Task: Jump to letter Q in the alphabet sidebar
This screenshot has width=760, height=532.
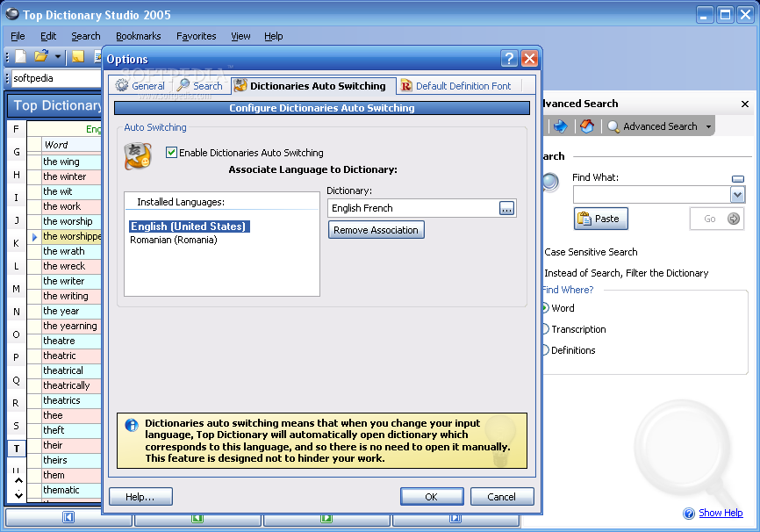Action: pos(17,380)
